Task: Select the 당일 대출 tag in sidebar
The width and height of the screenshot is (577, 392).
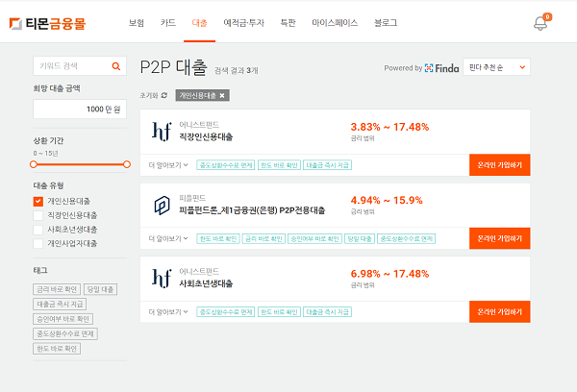Action: (100, 288)
